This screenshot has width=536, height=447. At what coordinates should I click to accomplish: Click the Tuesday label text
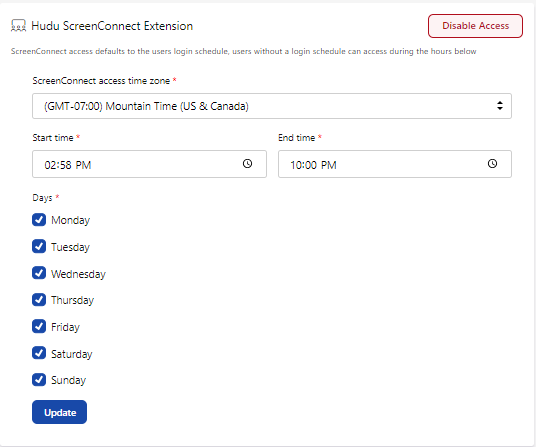tap(70, 247)
